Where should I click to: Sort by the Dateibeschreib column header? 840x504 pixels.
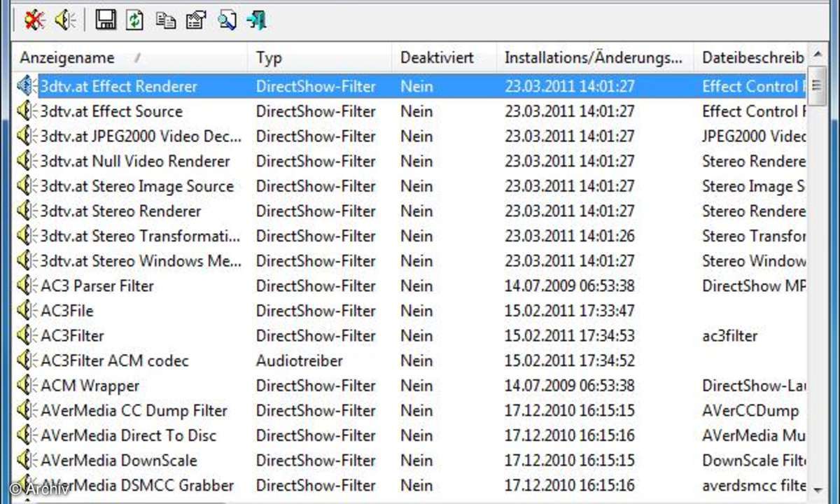point(750,57)
